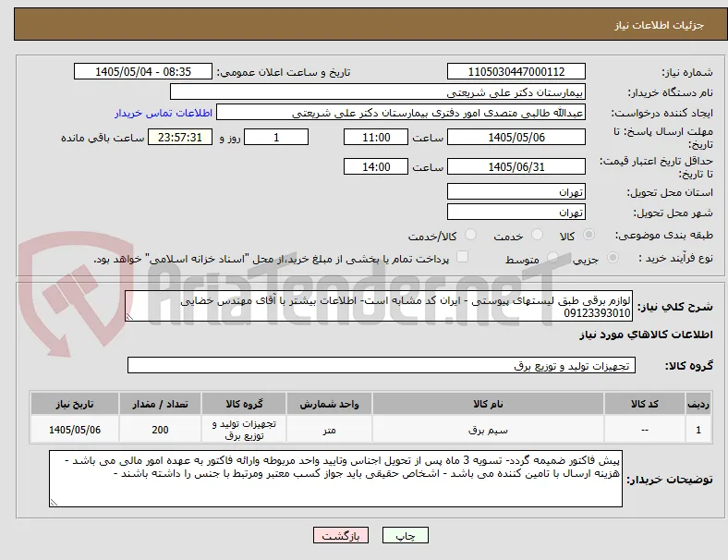Click the table date cell 1405/05/06
728x560 pixels.
(x=75, y=430)
